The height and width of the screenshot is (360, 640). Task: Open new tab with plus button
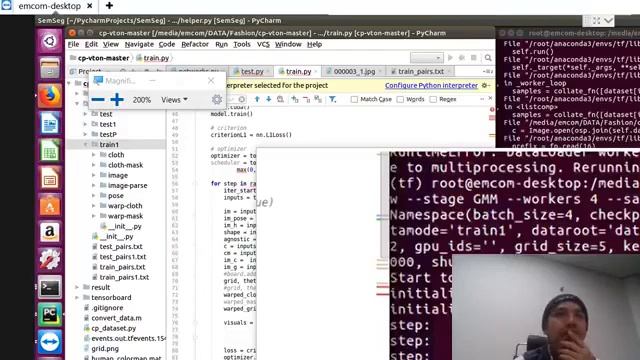click(109, 6)
